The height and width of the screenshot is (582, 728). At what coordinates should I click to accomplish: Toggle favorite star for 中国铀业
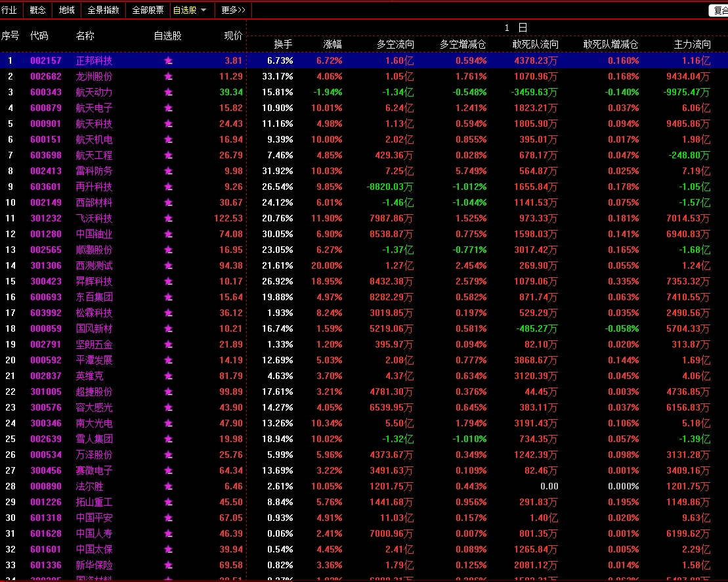click(168, 235)
